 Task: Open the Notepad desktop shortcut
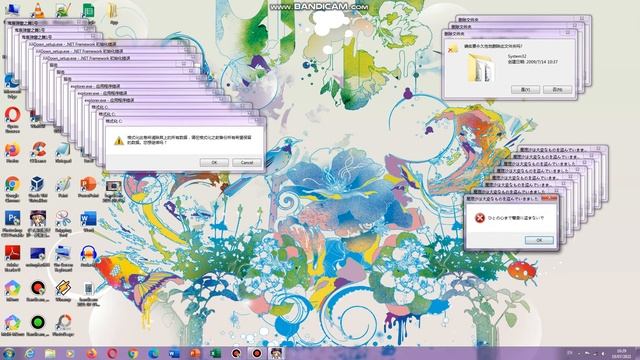pos(63,153)
